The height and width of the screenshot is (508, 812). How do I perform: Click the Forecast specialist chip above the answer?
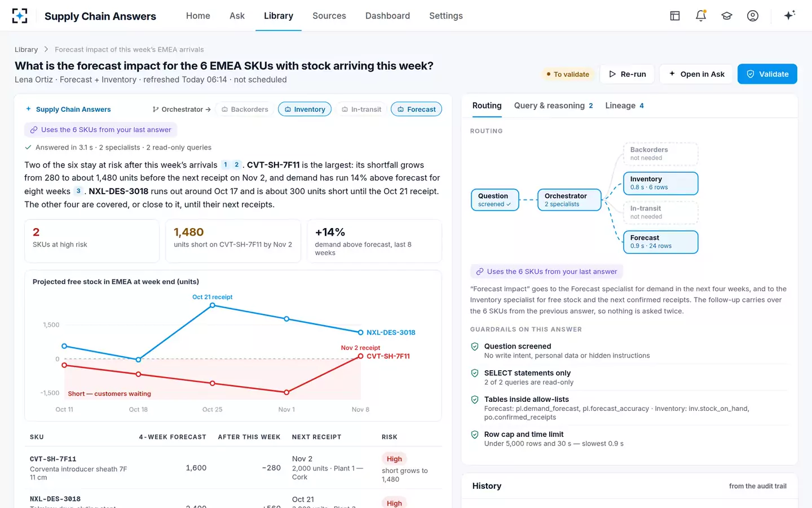point(416,110)
